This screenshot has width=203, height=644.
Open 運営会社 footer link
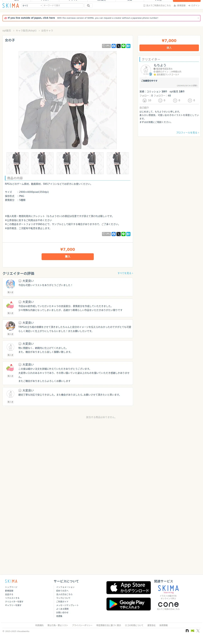point(151,625)
